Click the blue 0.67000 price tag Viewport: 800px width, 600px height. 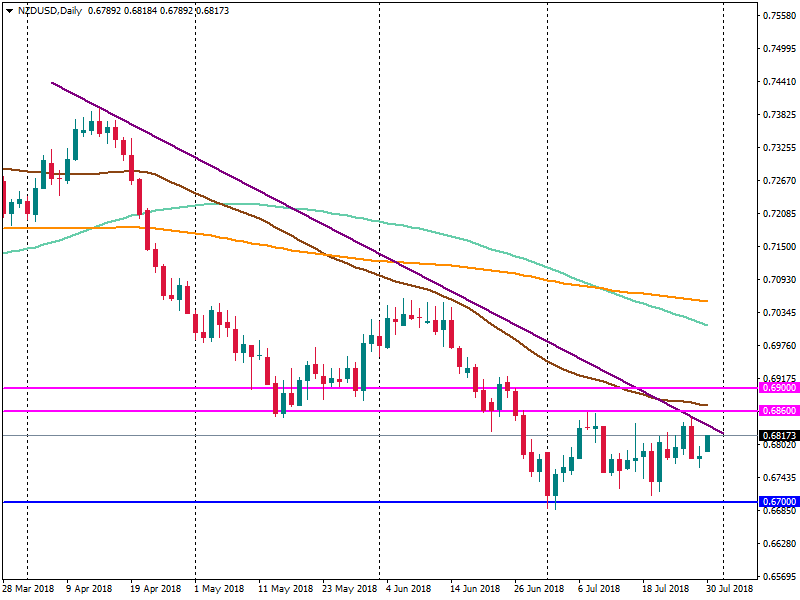click(x=777, y=501)
